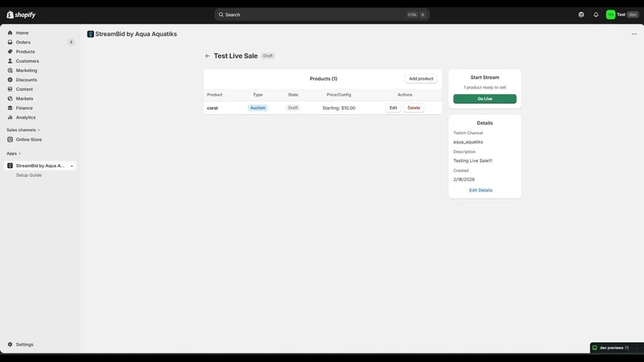Go back with the left arrow

pos(208,56)
